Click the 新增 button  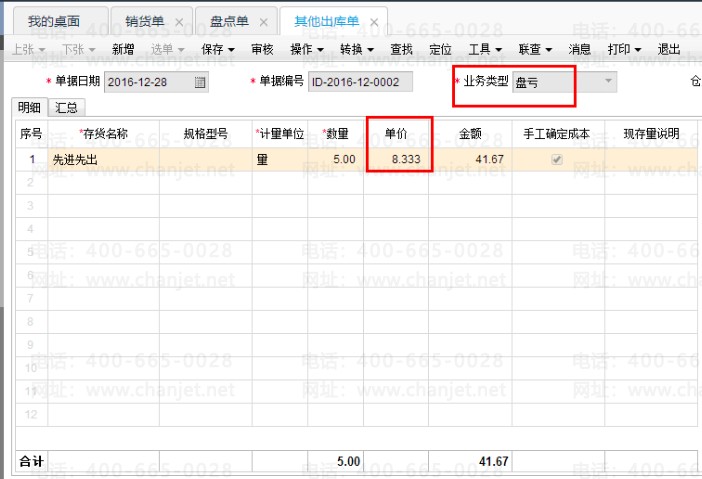(x=123, y=48)
